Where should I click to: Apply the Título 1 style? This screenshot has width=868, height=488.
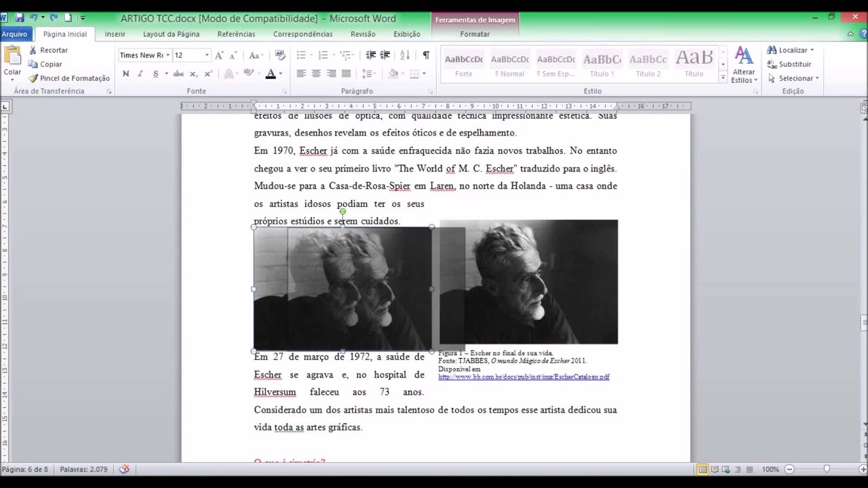[x=601, y=64]
